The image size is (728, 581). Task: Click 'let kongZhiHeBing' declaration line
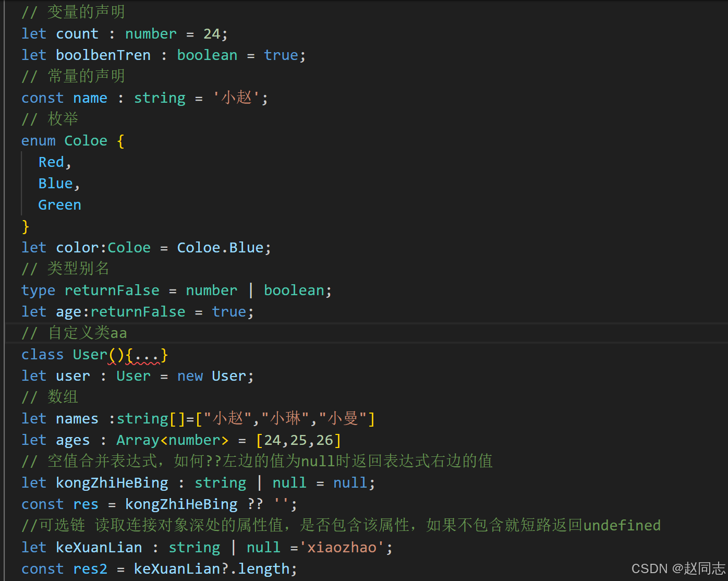(x=198, y=483)
